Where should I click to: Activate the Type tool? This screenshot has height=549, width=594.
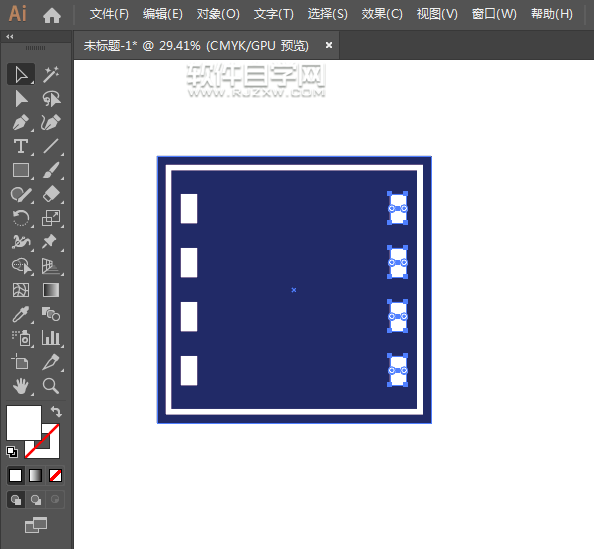(21, 146)
